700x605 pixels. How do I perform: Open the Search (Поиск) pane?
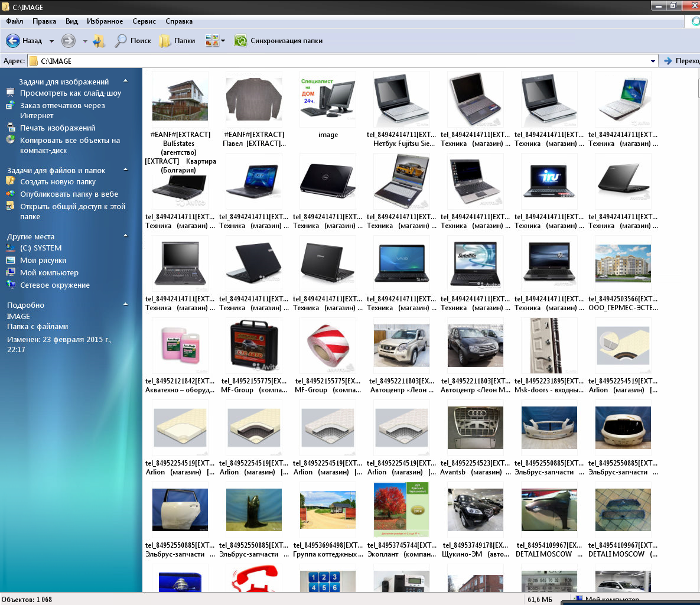coord(133,41)
